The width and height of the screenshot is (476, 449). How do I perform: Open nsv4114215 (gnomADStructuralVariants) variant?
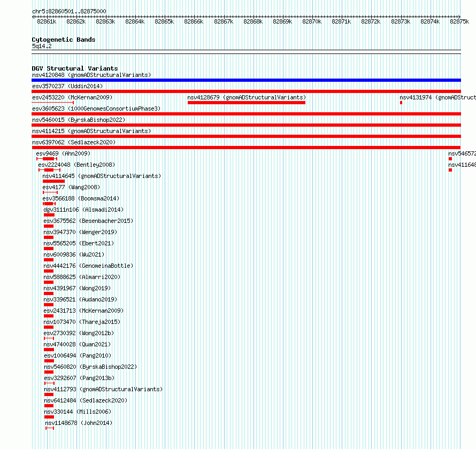tap(91, 131)
